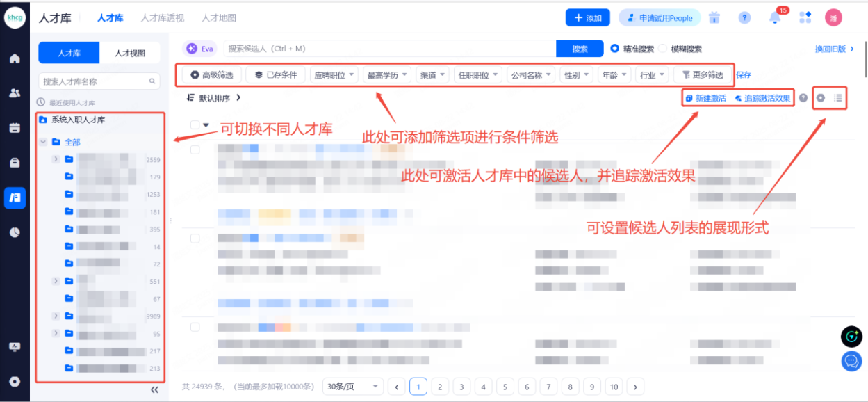Click the help question mark icon
The height and width of the screenshot is (402, 868).
(744, 18)
